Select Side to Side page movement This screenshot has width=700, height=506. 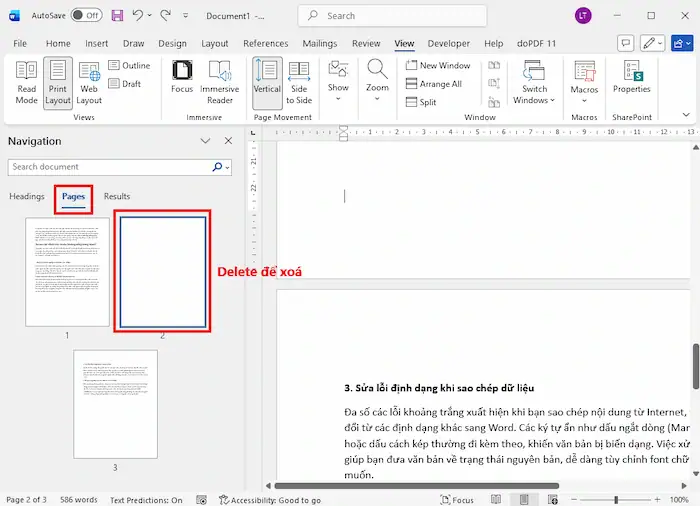(x=299, y=82)
